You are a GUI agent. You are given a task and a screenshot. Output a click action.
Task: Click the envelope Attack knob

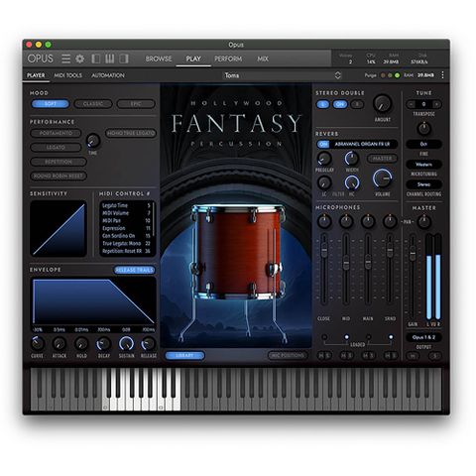pos(59,344)
